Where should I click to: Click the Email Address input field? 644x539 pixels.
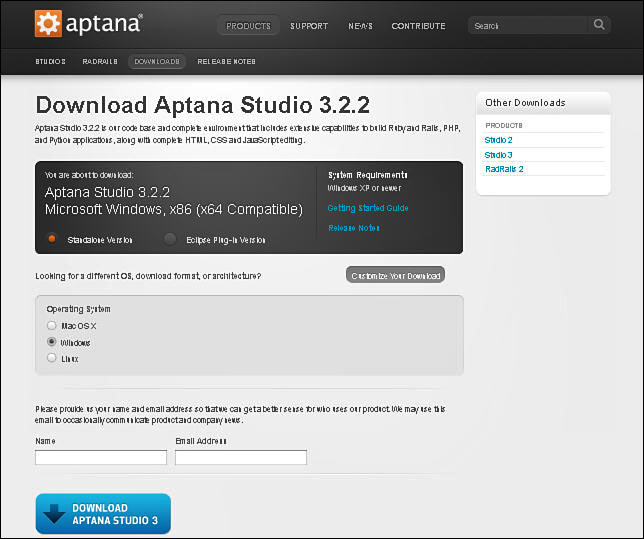[241, 457]
